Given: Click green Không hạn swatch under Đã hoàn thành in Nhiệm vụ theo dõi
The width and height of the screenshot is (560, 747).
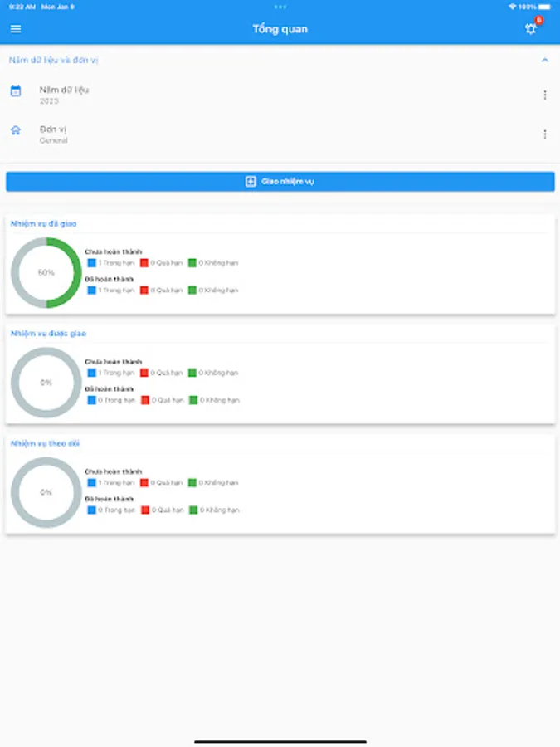Looking at the screenshot, I should 193,510.
